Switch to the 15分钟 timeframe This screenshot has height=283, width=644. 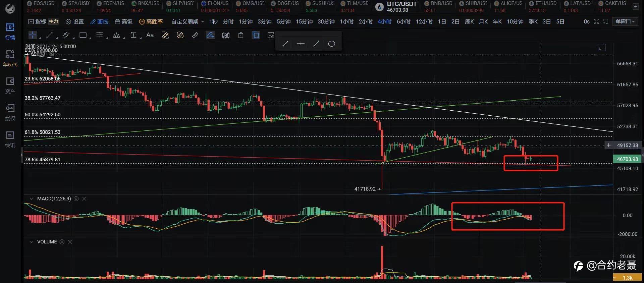coord(304,21)
